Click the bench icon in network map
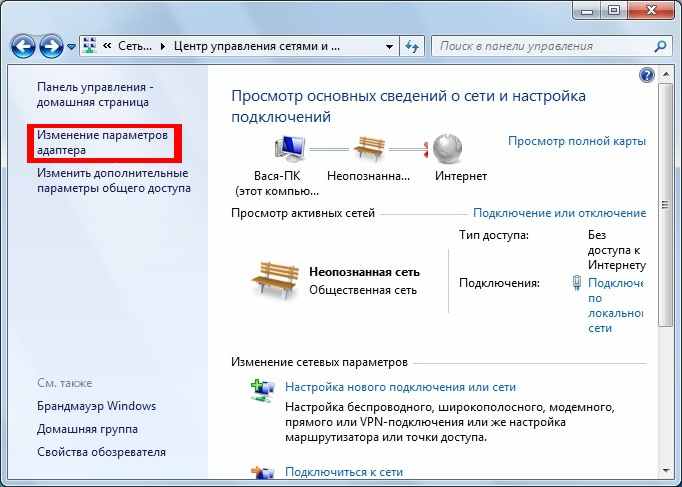The height and width of the screenshot is (487, 682). click(x=369, y=149)
